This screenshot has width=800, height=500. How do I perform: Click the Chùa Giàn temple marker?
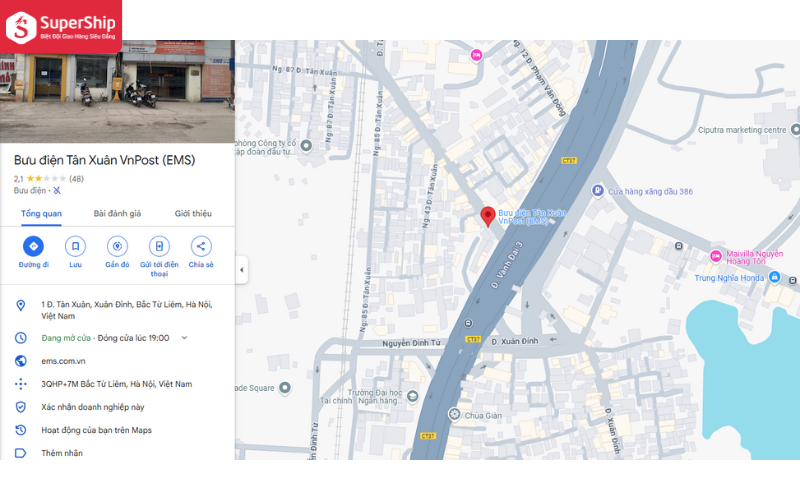tap(454, 414)
